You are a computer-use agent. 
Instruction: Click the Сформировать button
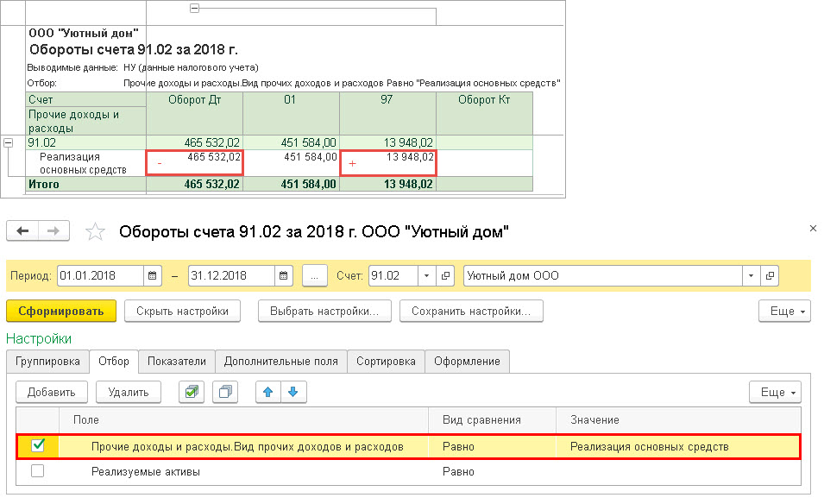point(61,312)
